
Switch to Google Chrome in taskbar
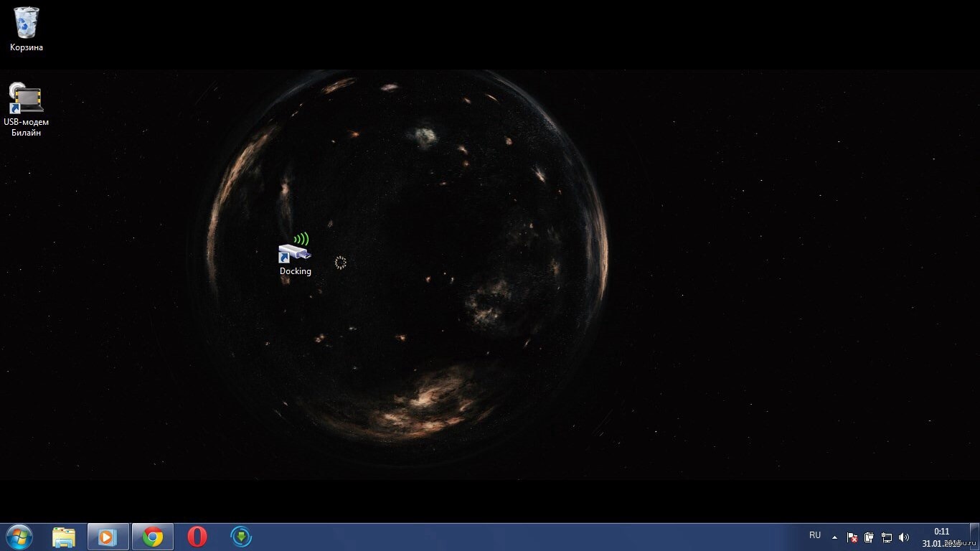pyautogui.click(x=152, y=537)
